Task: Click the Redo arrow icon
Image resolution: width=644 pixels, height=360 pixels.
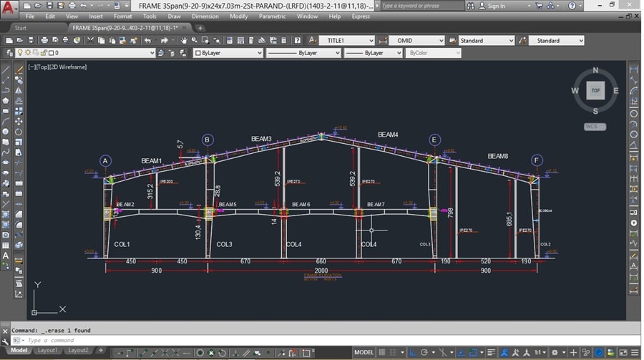Action: (165, 40)
